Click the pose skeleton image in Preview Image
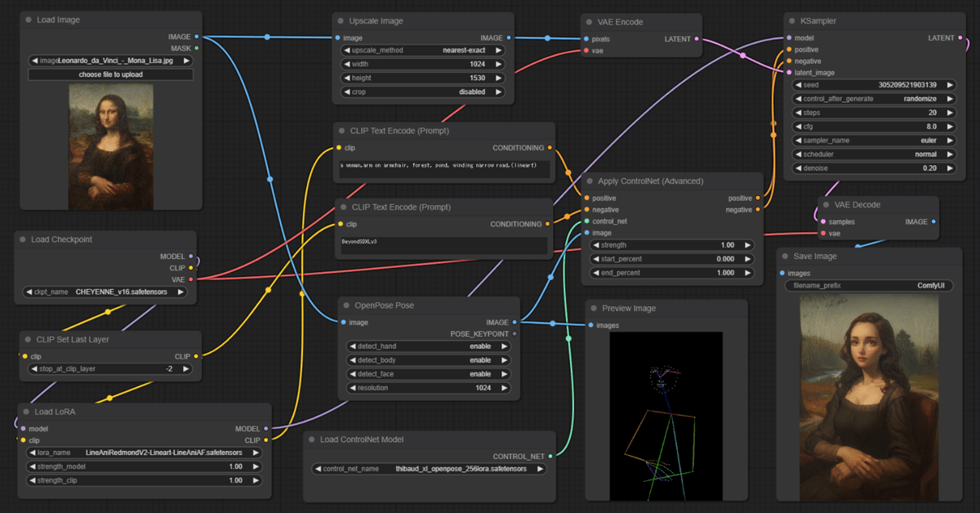Screen dimensions: 980x513 click(666, 416)
